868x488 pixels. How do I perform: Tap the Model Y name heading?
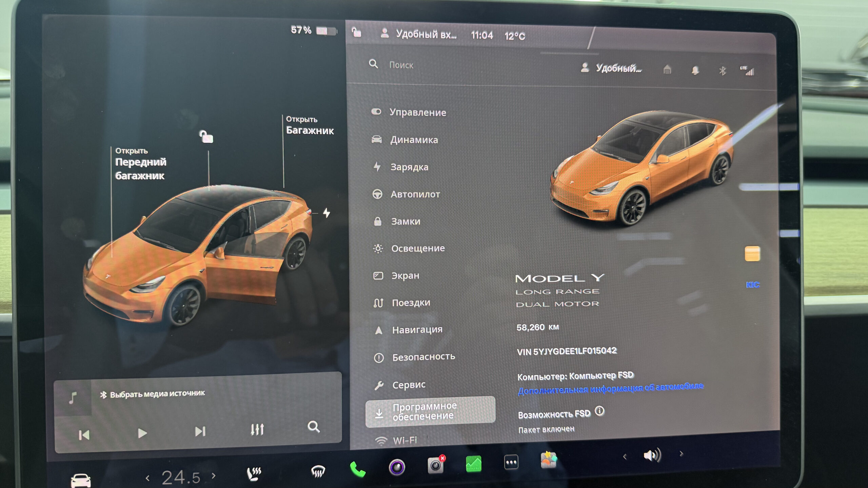click(560, 278)
